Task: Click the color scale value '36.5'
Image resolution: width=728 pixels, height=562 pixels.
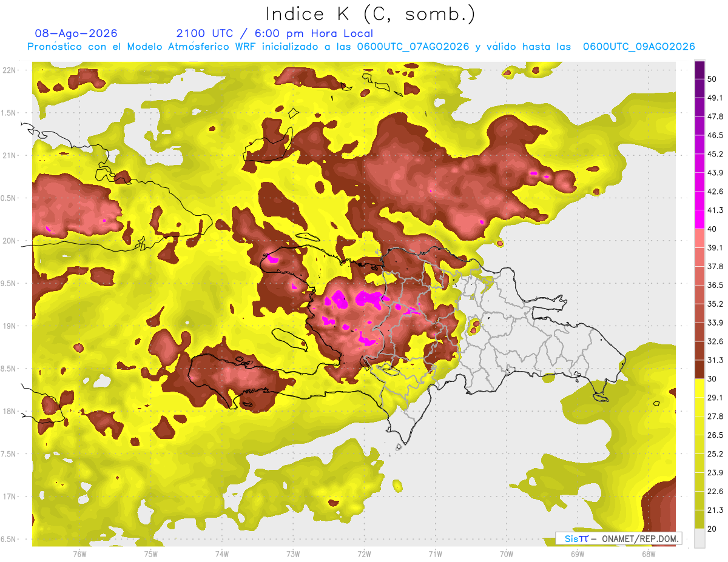Action: click(x=715, y=285)
